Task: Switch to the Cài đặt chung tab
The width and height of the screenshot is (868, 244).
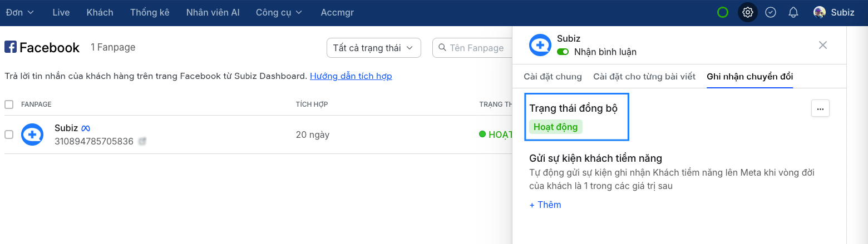Action: [553, 77]
